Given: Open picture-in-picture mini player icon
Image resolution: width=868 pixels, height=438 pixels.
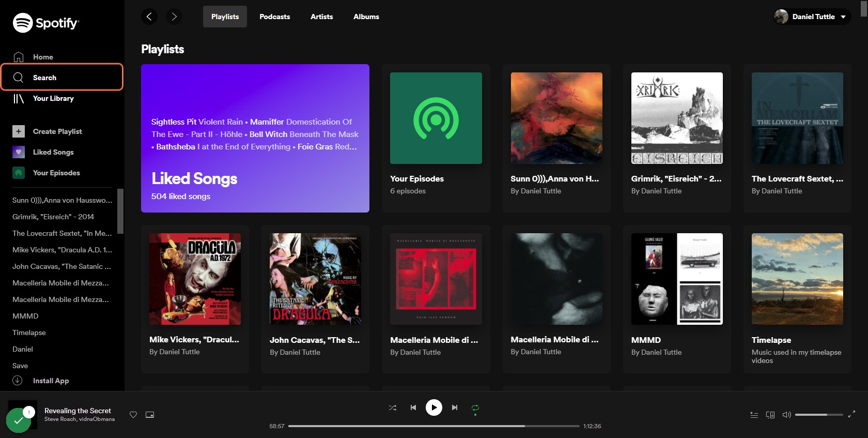Looking at the screenshot, I should [150, 415].
